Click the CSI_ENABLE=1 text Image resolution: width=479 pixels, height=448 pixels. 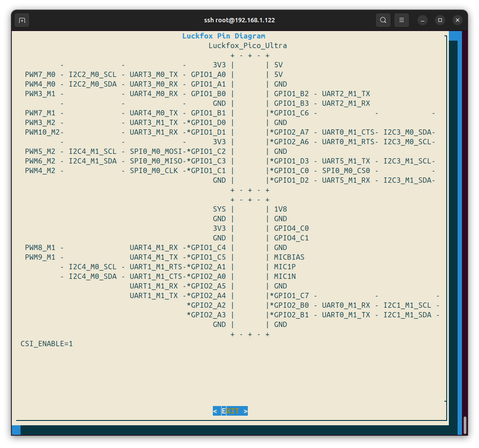46,344
